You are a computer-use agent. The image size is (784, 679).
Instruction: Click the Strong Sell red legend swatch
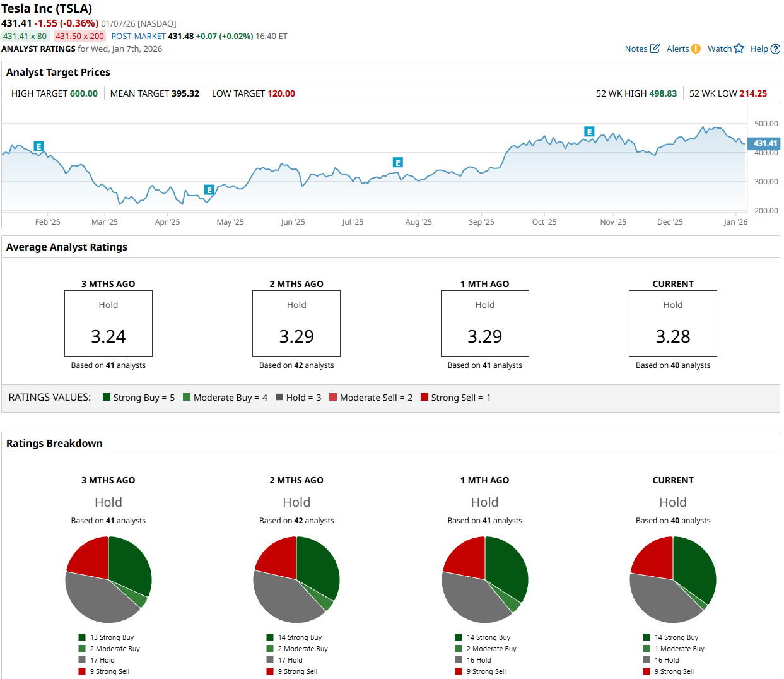pos(424,397)
